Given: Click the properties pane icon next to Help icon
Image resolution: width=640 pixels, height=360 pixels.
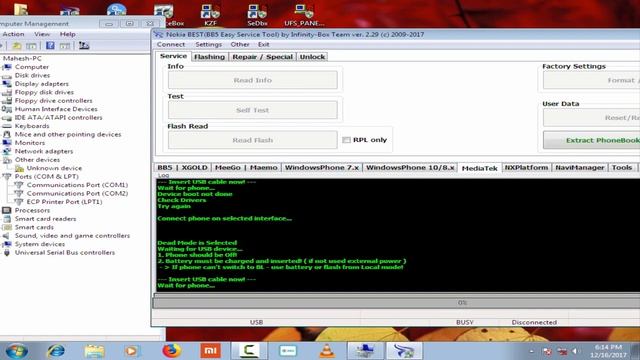Looking at the screenshot, I should (64, 45).
